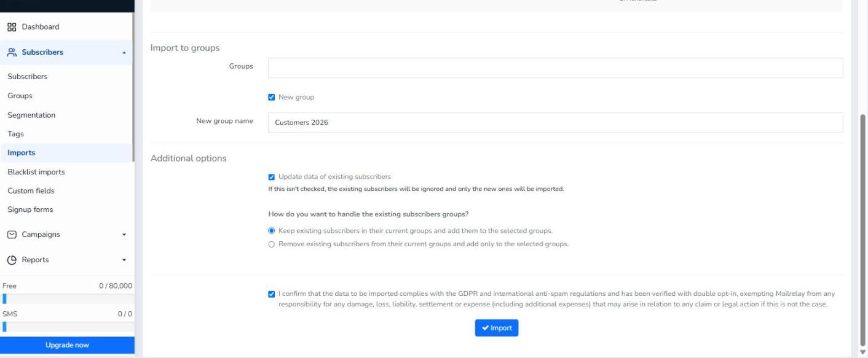Click the sidebar scrollbar

click(133, 87)
